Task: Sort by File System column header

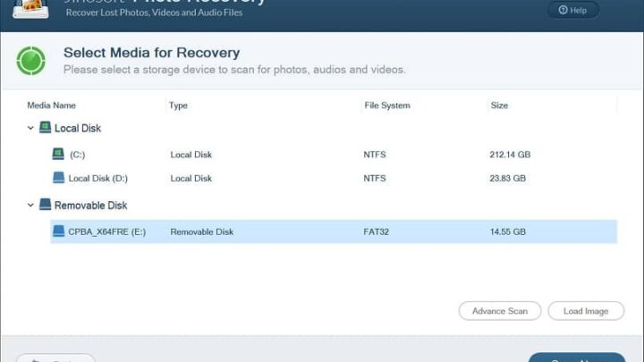Action: click(x=387, y=105)
